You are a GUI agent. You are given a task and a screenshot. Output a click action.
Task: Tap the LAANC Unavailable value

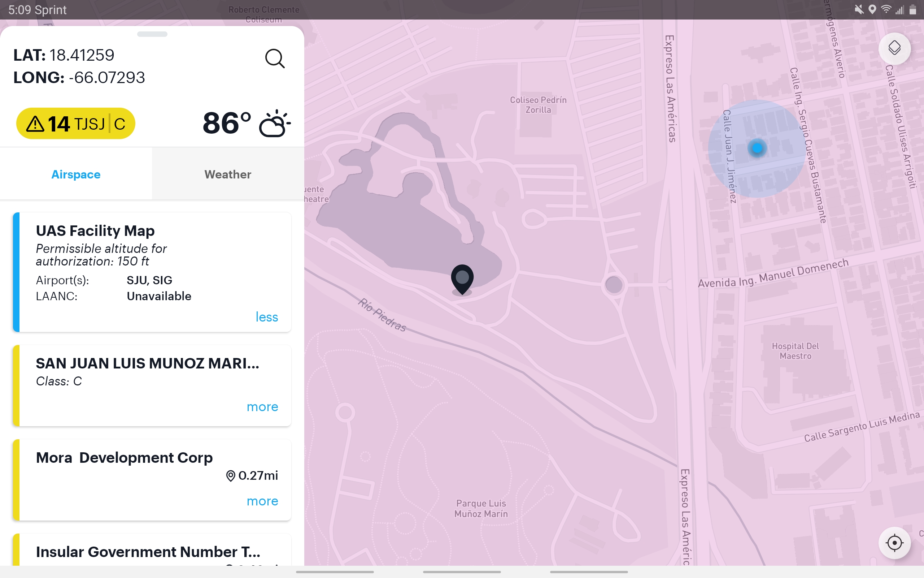point(159,296)
